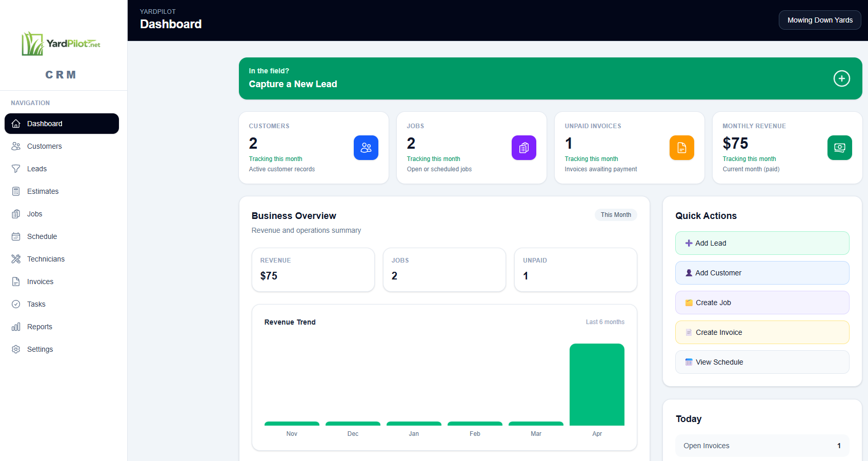Click the calendar icon beside View Schedule
868x461 pixels.
click(689, 362)
